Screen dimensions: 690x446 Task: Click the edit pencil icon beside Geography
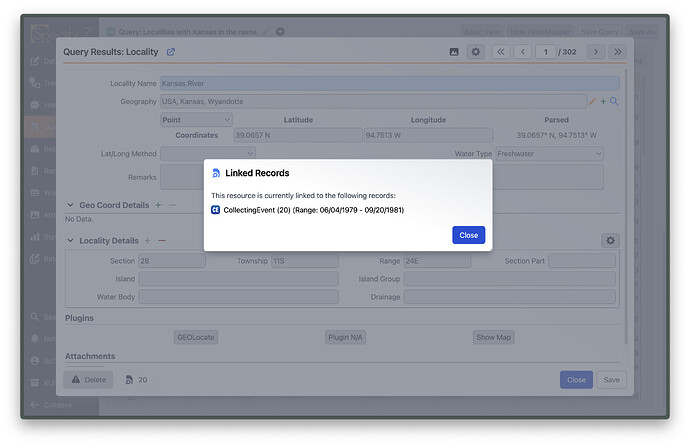592,101
